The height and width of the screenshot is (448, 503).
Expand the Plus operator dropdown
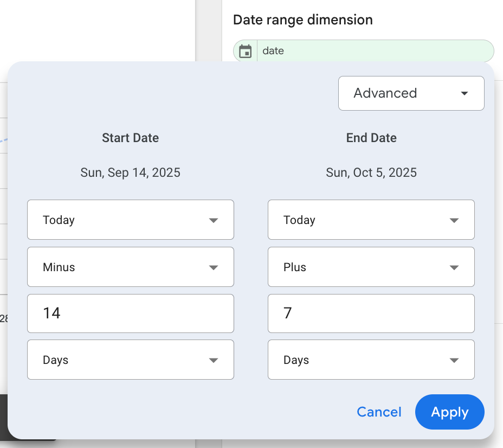[371, 267]
